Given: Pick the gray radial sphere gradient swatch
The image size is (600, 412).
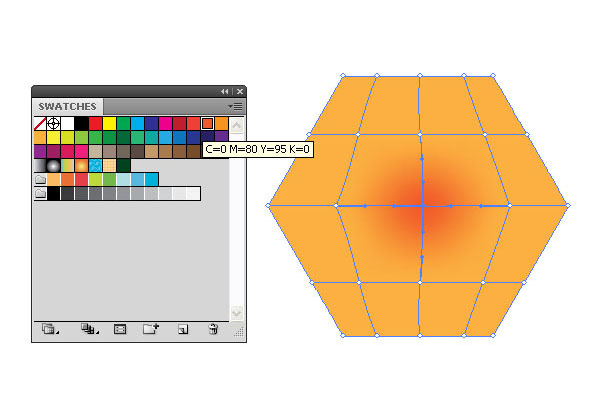Looking at the screenshot, I should pyautogui.click(x=54, y=165).
